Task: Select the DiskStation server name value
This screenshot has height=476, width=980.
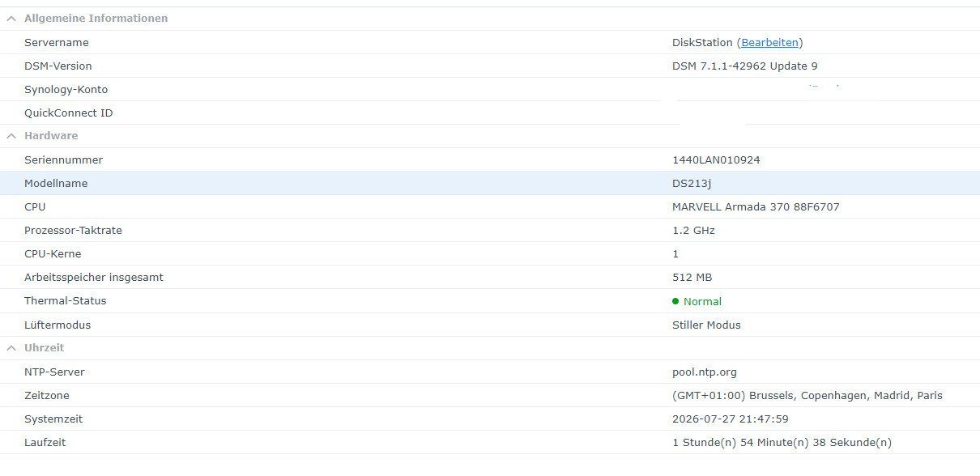Action: 702,43
